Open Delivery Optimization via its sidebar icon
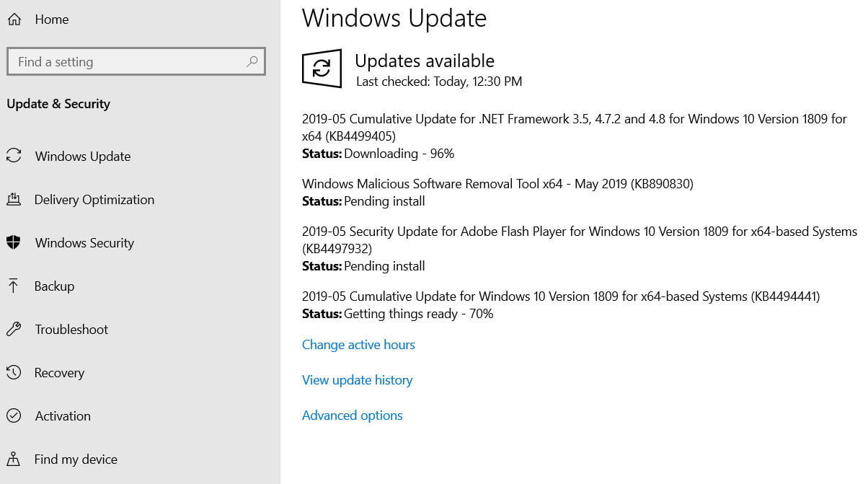Viewport: 868px width, 484px height. pyautogui.click(x=13, y=200)
